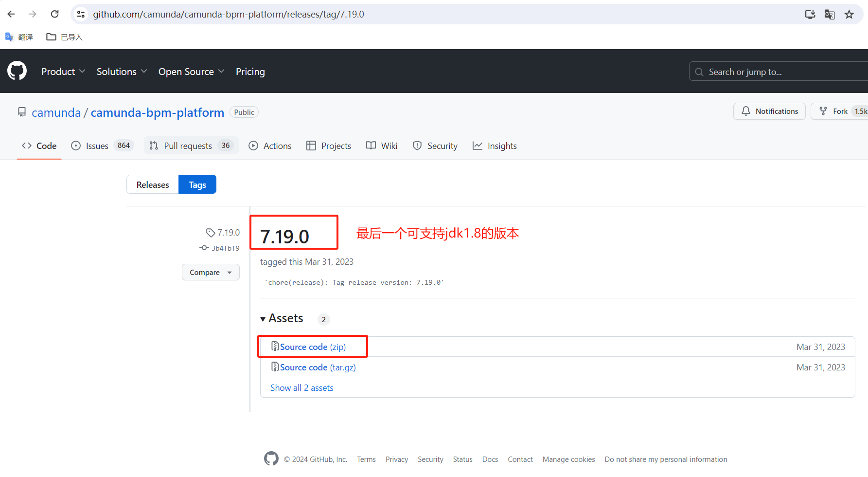Open the 7.19.0 release title
868x477 pixels.
tap(284, 237)
